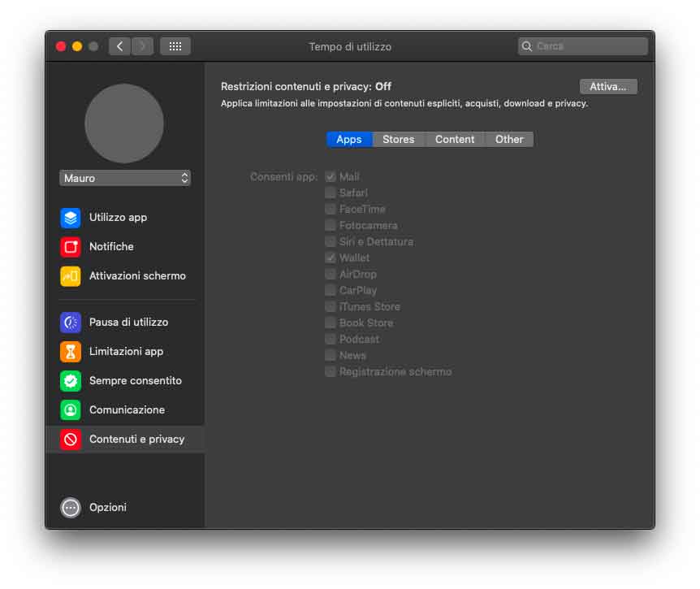Viewport: 700px width, 589px height.
Task: Select the purple Pausa di utilizzo icon
Action: pos(71,323)
